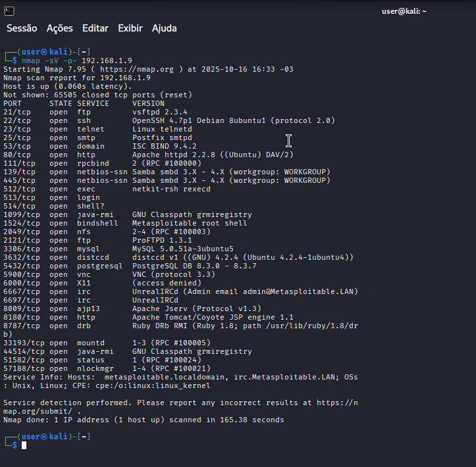Click 'MySQL 5.0.51a-3ubuntu5' version text
The image size is (476, 467).
coord(183,249)
